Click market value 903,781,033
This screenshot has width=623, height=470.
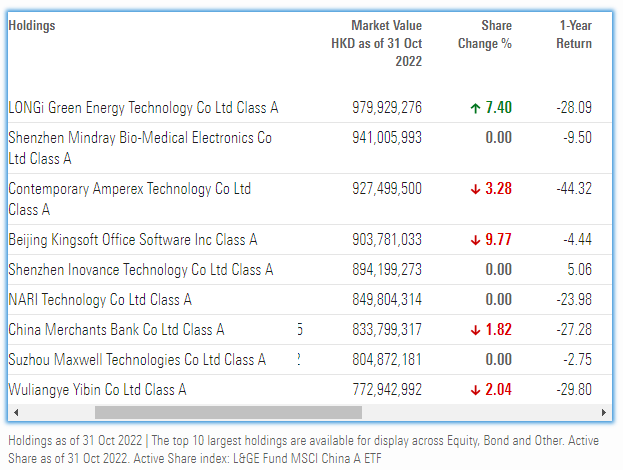(x=387, y=240)
